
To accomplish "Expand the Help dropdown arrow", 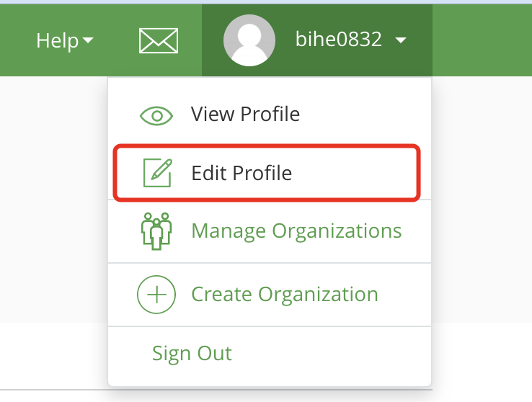I will point(88,41).
